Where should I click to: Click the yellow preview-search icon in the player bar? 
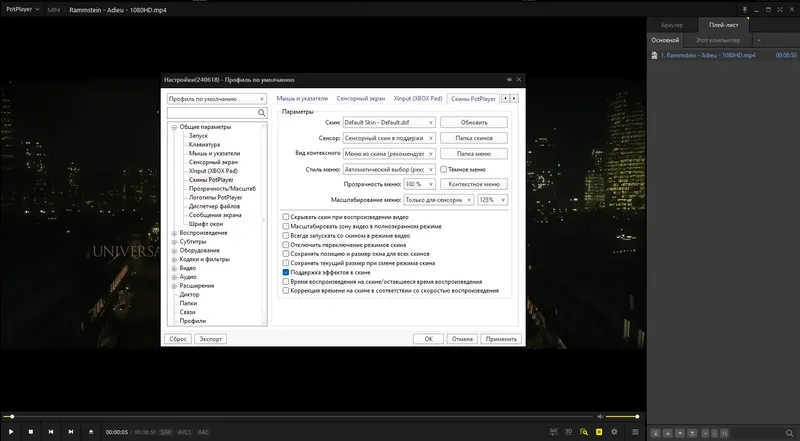[584, 432]
